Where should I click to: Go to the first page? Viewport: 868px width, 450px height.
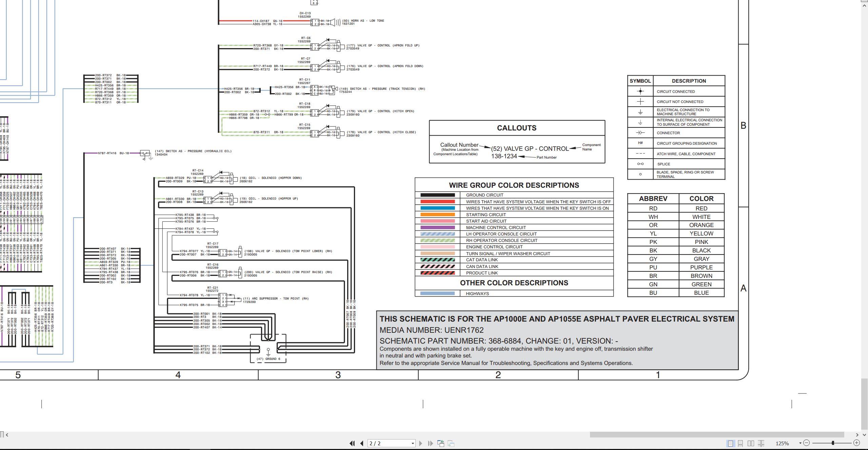(x=352, y=443)
